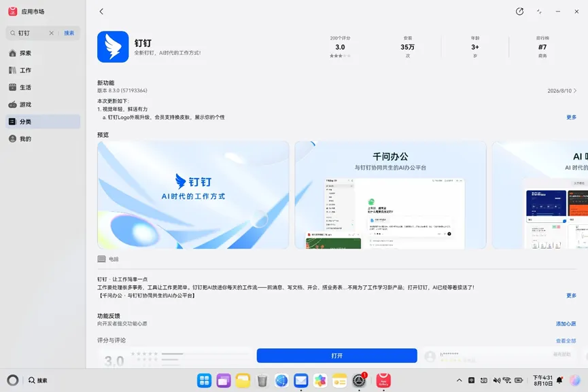
Task: Clear the search field with the X
Action: pyautogui.click(x=52, y=33)
